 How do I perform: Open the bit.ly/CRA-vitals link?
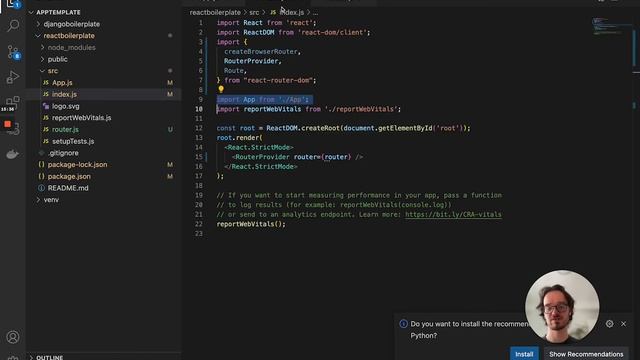(x=453, y=215)
